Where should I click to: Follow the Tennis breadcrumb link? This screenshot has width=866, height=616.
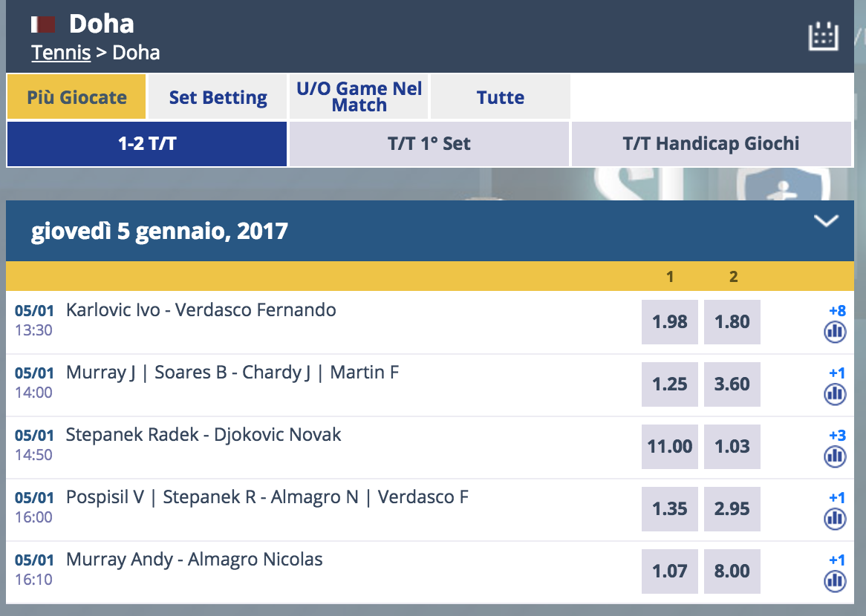(x=61, y=53)
